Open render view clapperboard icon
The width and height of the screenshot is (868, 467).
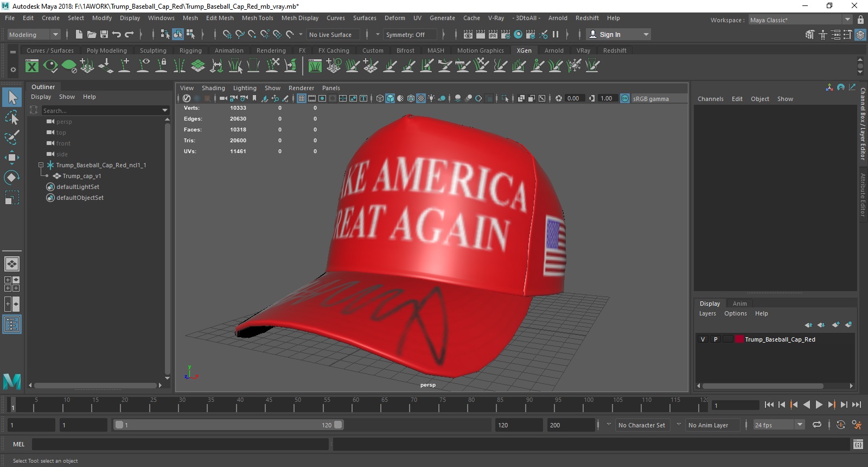click(468, 34)
